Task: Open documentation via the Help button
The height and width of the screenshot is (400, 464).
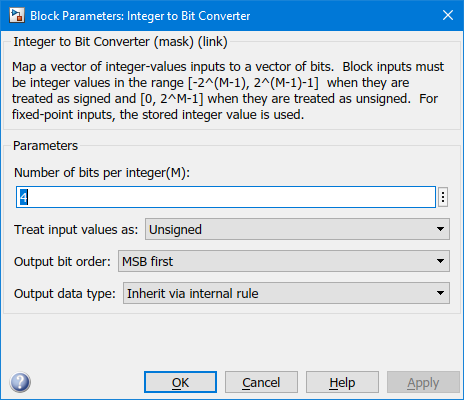Action: (342, 382)
